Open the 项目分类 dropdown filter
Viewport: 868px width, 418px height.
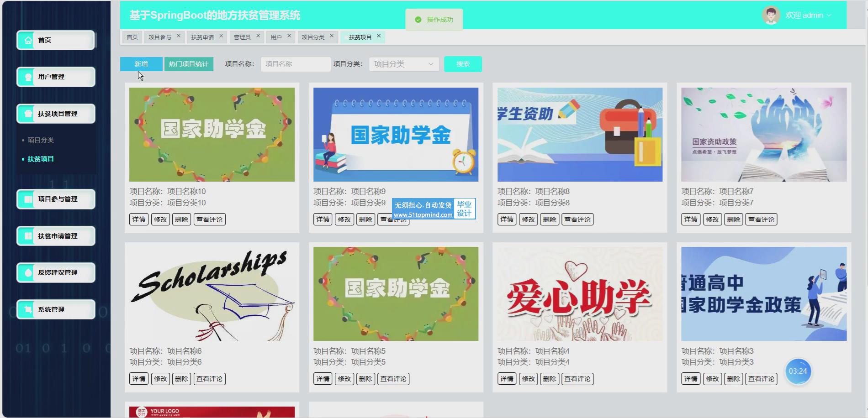[403, 64]
